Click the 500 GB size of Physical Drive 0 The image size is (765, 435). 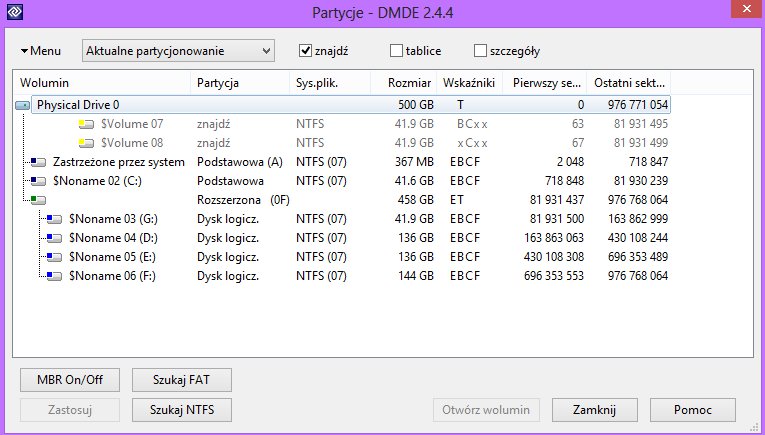416,105
